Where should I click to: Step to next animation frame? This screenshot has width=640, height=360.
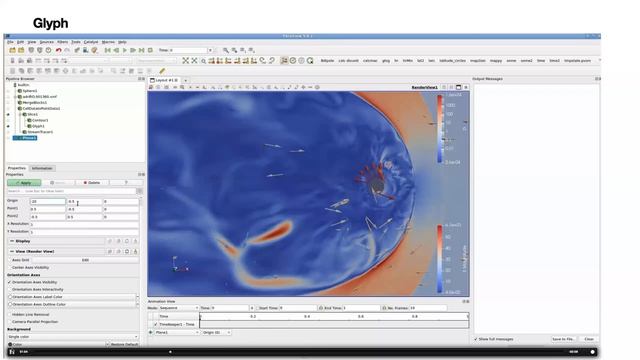pos(133,50)
